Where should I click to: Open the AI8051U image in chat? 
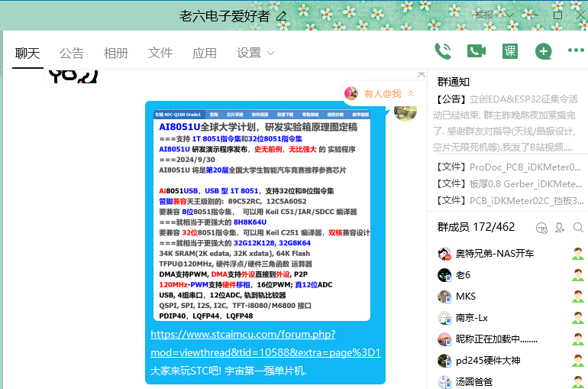click(x=262, y=216)
